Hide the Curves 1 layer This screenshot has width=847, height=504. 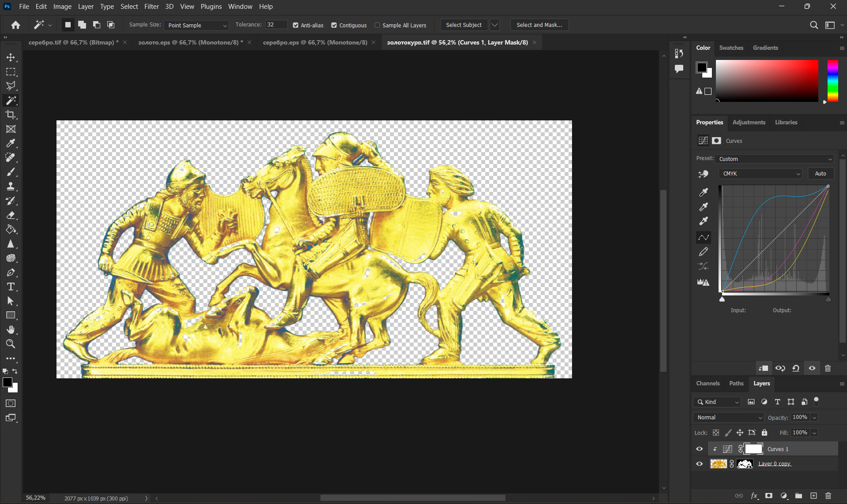(x=700, y=449)
